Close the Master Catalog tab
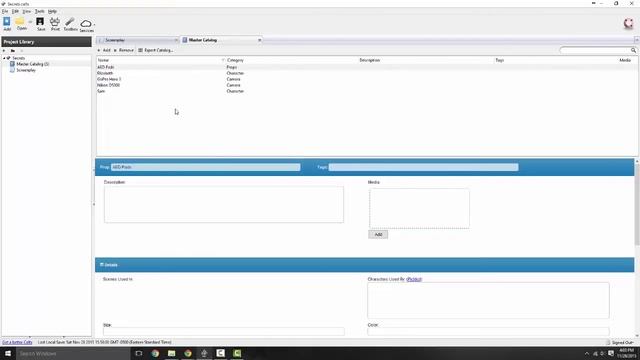 (x=259, y=40)
